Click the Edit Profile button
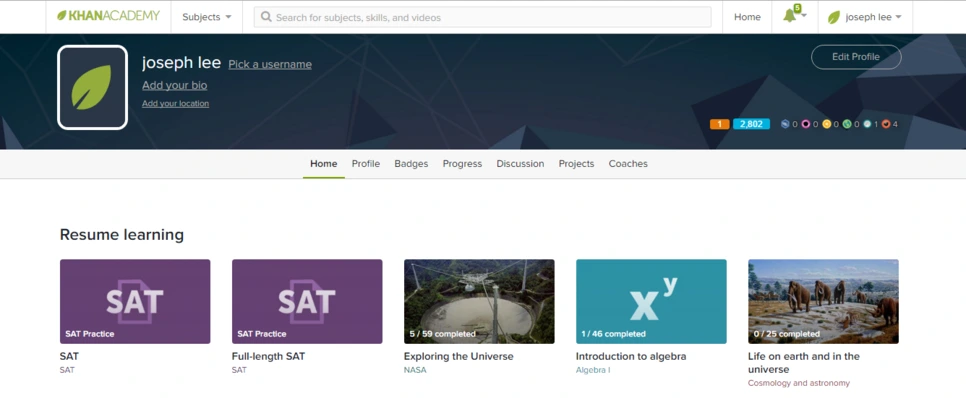The width and height of the screenshot is (966, 398). pyautogui.click(x=856, y=57)
